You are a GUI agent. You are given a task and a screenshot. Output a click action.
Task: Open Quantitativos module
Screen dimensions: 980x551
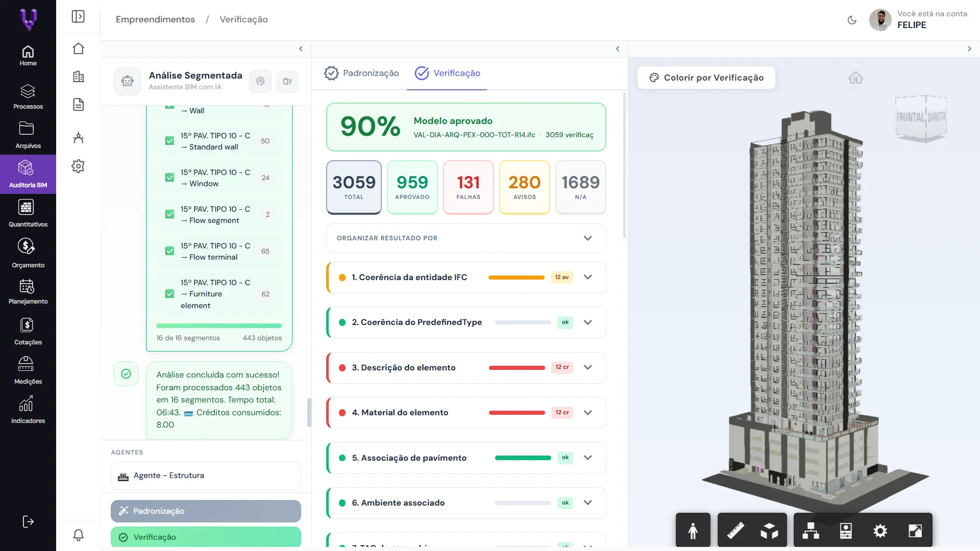tap(28, 213)
